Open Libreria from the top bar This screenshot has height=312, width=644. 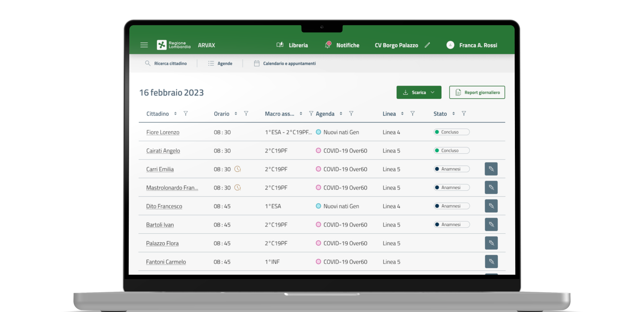tap(292, 45)
